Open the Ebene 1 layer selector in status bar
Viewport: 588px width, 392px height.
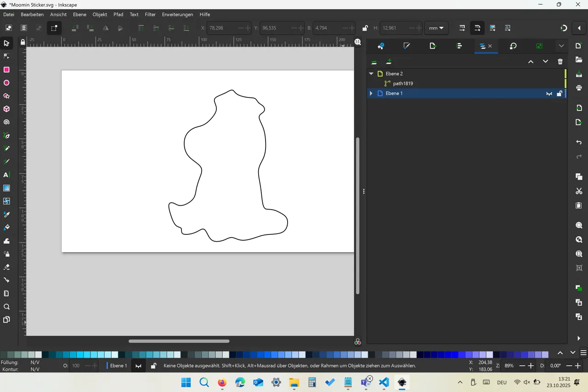pos(117,366)
